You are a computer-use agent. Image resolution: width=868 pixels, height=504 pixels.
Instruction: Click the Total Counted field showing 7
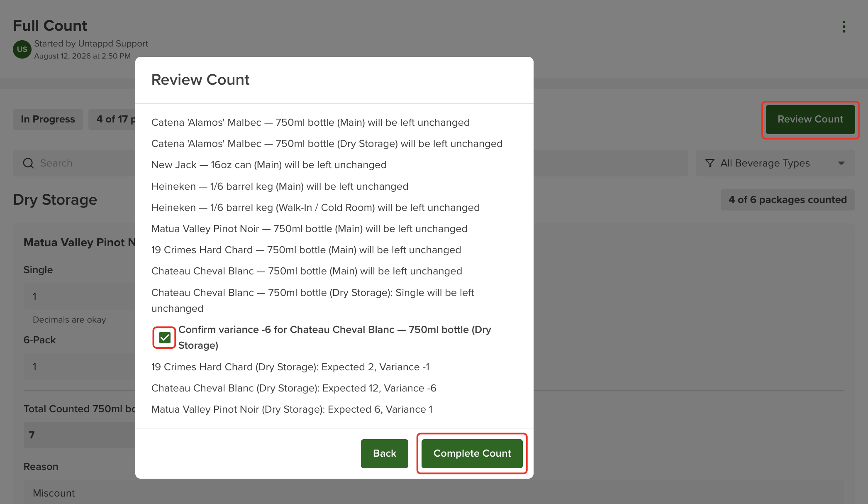pos(80,435)
